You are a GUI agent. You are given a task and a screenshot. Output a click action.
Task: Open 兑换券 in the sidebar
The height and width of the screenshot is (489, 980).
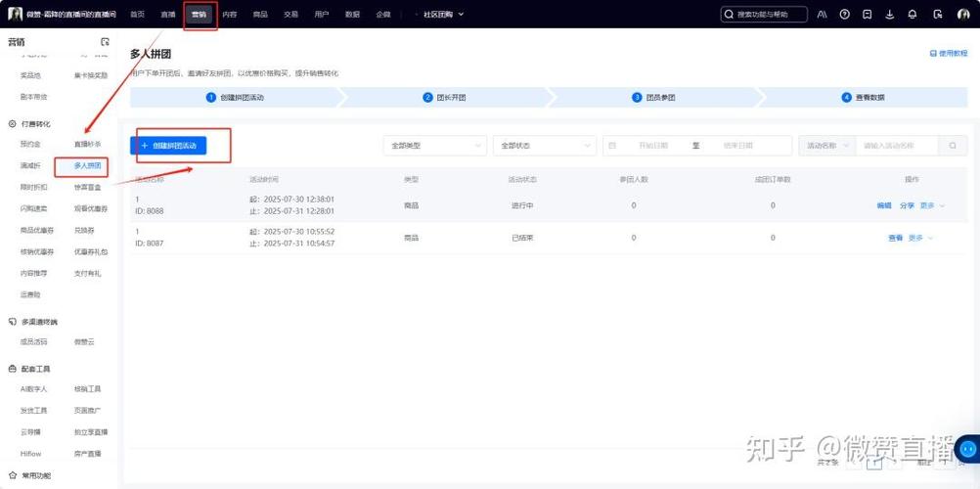tap(84, 230)
